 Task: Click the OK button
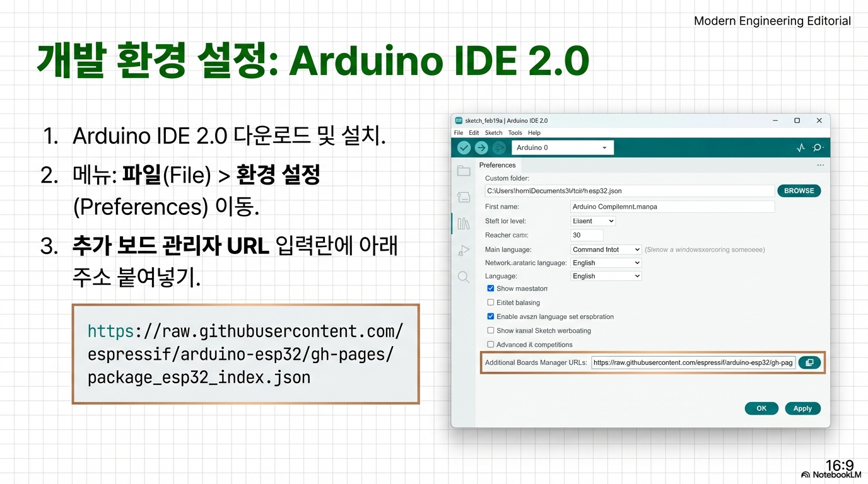coord(761,408)
